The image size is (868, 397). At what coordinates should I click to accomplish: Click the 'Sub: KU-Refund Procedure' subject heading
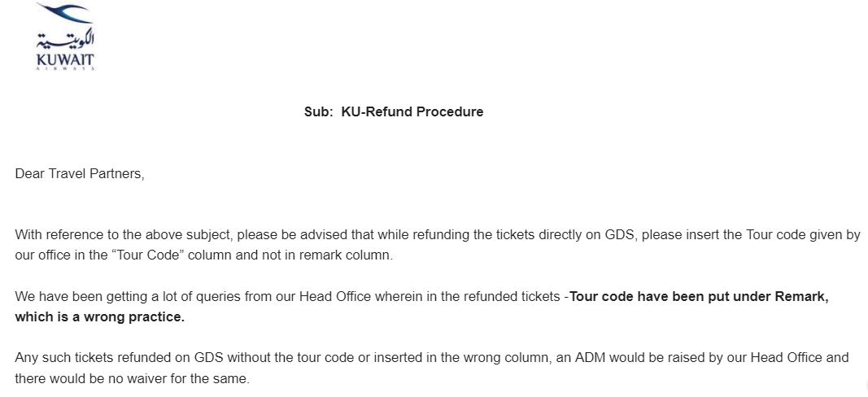pos(394,112)
